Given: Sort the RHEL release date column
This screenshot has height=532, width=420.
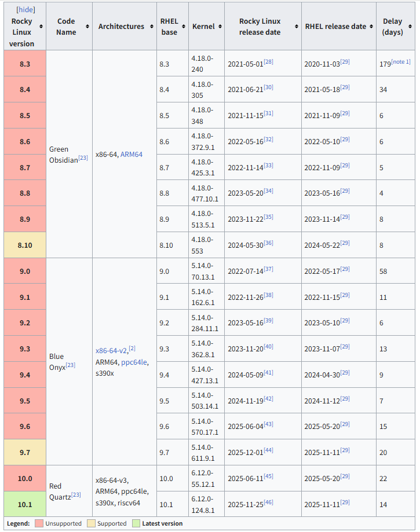Looking at the screenshot, I should click(x=371, y=26).
